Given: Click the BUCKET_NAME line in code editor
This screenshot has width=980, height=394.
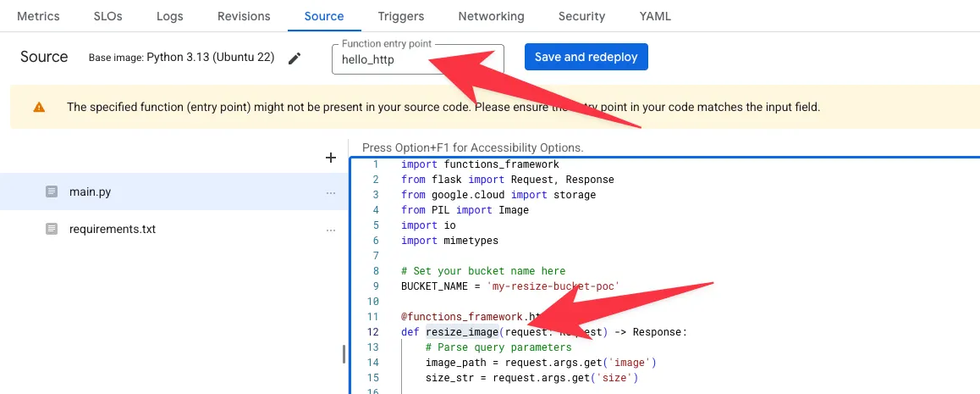Looking at the screenshot, I should coord(510,286).
